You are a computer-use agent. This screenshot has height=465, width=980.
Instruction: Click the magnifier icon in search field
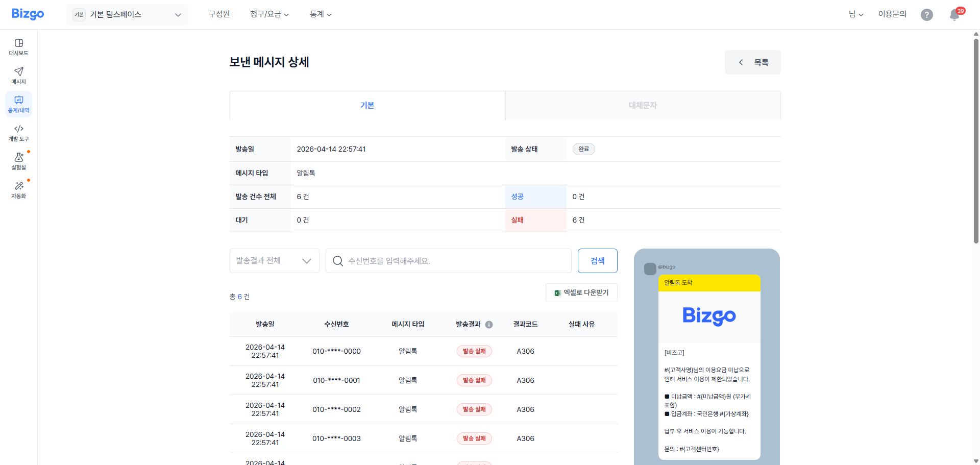tap(337, 261)
